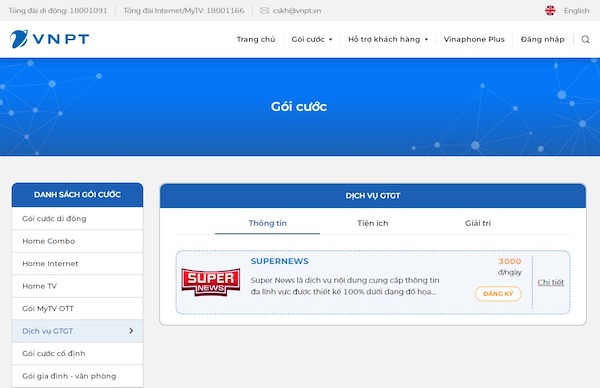Click chevron next to Dịch vụ GTGT
Screen dimensions: 600x388
(x=131, y=331)
